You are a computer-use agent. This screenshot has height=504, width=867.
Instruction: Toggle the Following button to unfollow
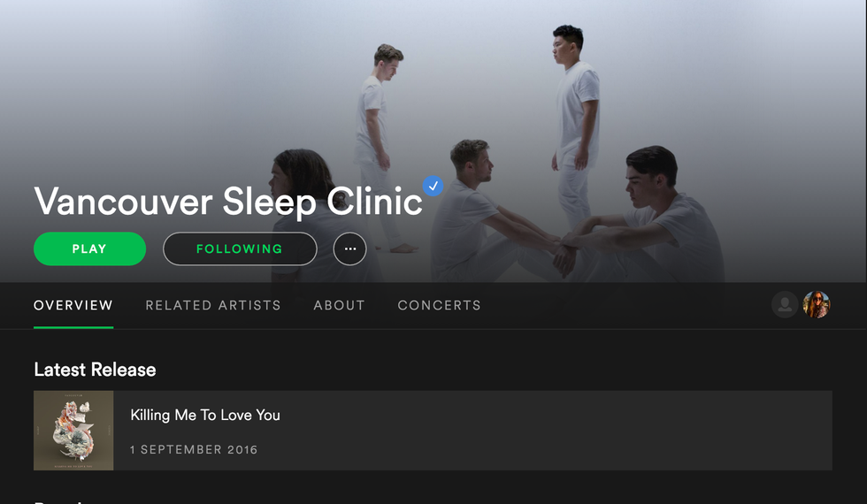point(240,248)
